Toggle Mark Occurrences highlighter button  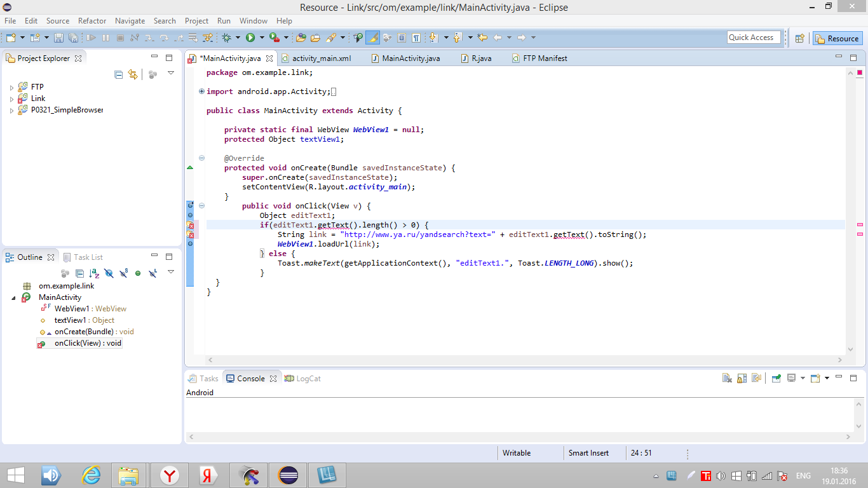point(373,38)
